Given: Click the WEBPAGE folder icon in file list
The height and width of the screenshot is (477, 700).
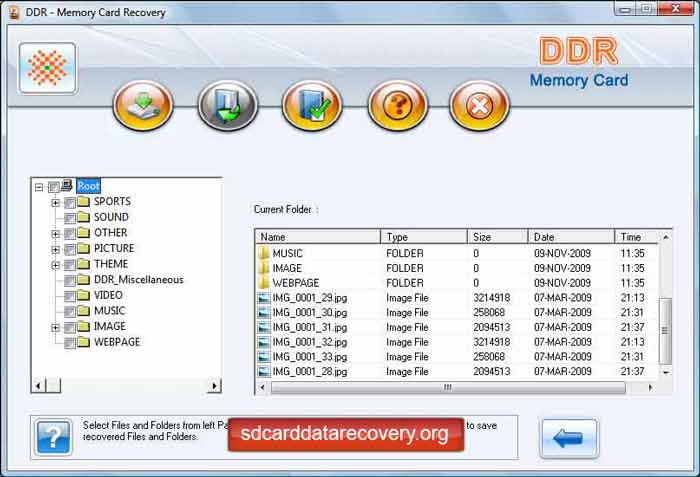Looking at the screenshot, I should point(264,283).
